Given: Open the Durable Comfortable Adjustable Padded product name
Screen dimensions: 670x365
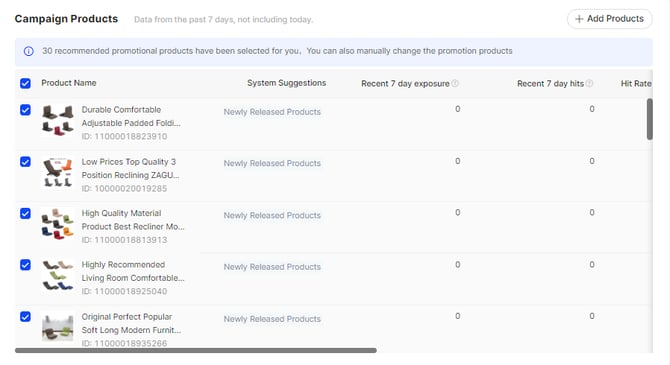Looking at the screenshot, I should click(x=131, y=116).
